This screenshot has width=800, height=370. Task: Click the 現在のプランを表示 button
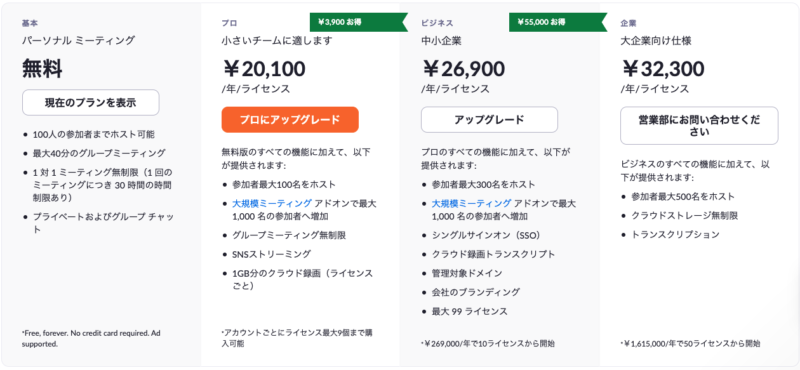(x=91, y=103)
